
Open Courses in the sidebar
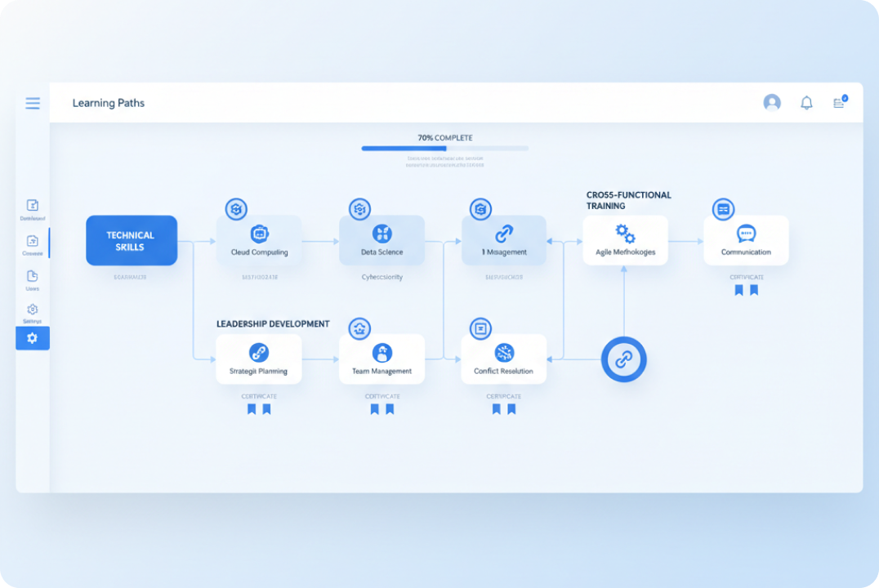[x=33, y=246]
